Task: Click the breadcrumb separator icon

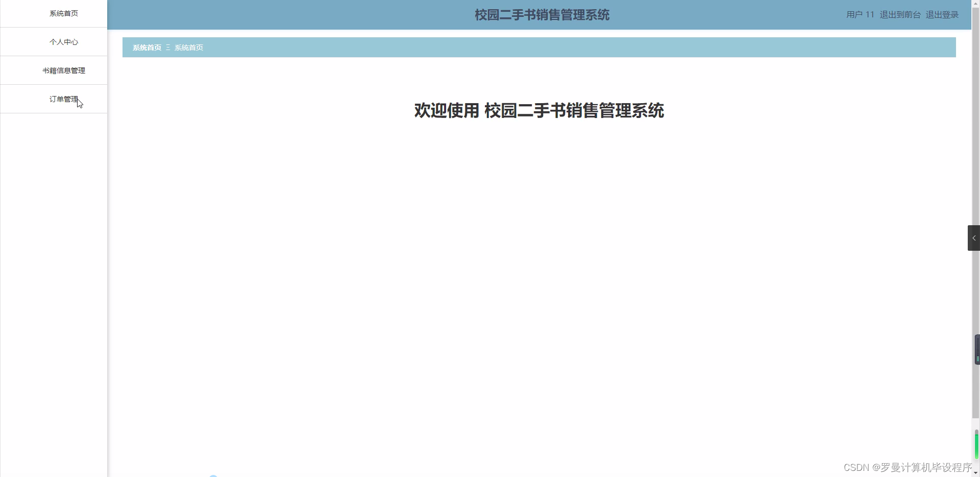Action: (168, 47)
